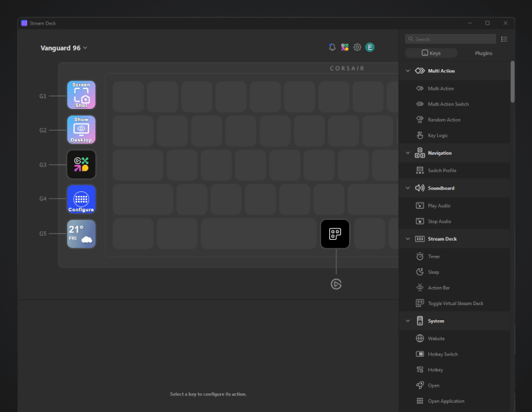Open Stream Deck settings gear
532x412 pixels.
357,47
